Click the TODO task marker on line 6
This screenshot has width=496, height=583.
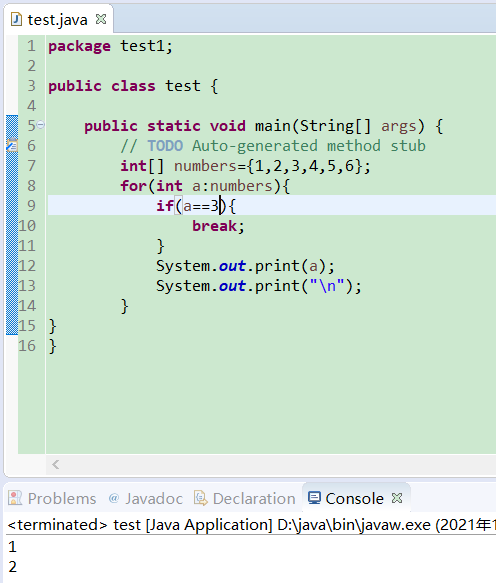coord(12,145)
